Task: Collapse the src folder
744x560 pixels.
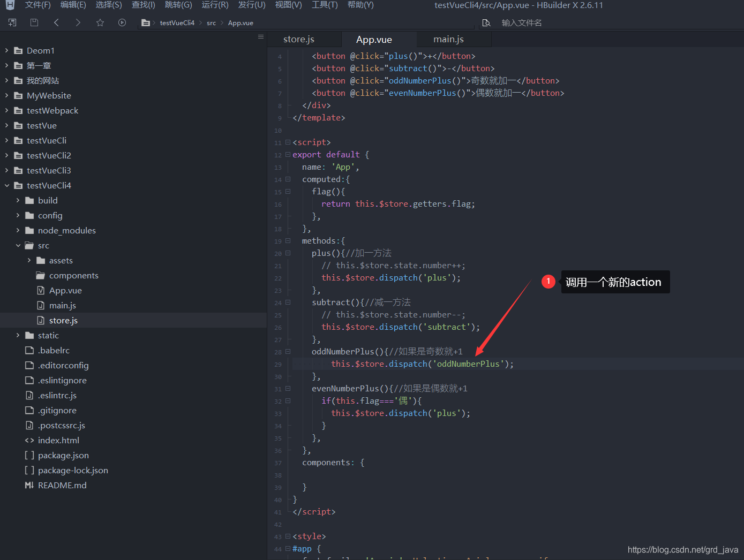Action: pyautogui.click(x=18, y=245)
